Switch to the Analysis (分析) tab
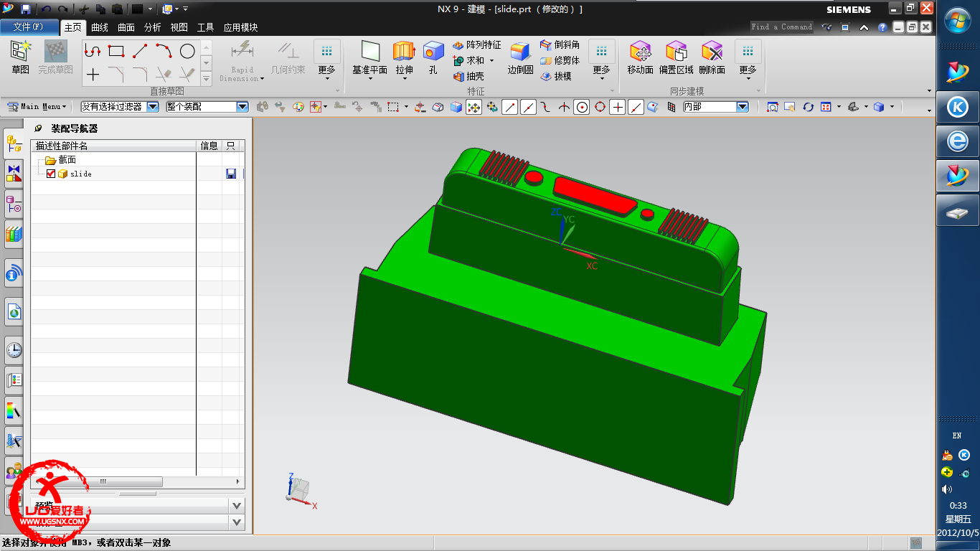 pos(153,27)
